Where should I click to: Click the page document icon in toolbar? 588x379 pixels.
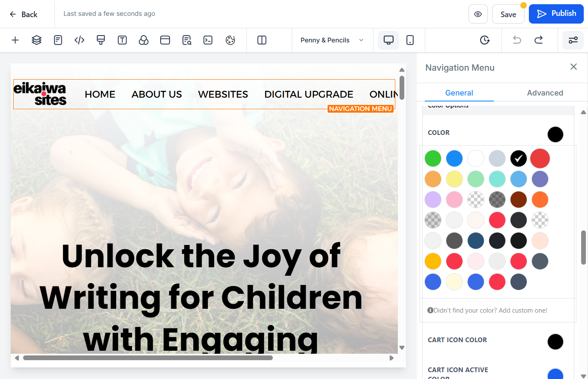(58, 40)
